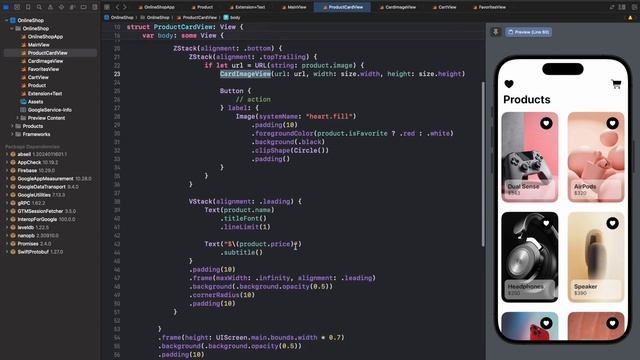Open FavoritesView file in navigator
Viewport: 640px width, 360px height.
(43, 69)
